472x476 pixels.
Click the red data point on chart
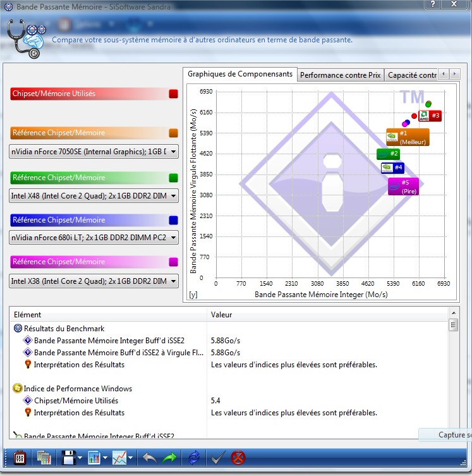[x=414, y=116]
